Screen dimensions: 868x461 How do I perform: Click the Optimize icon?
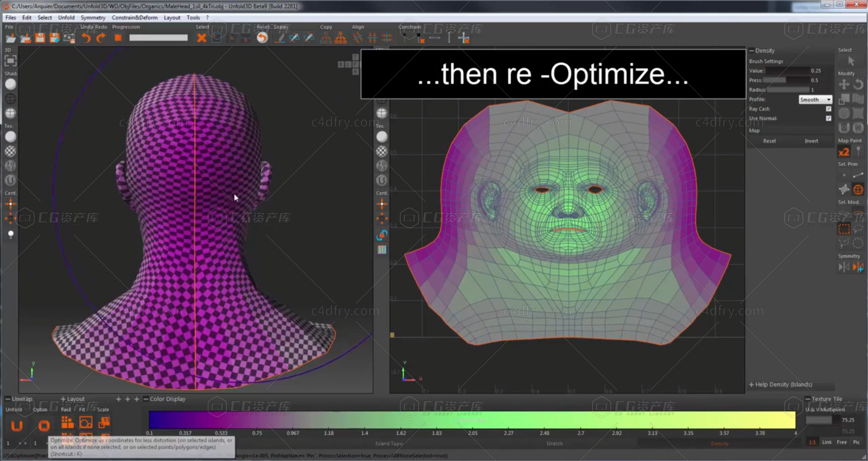pyautogui.click(x=44, y=425)
